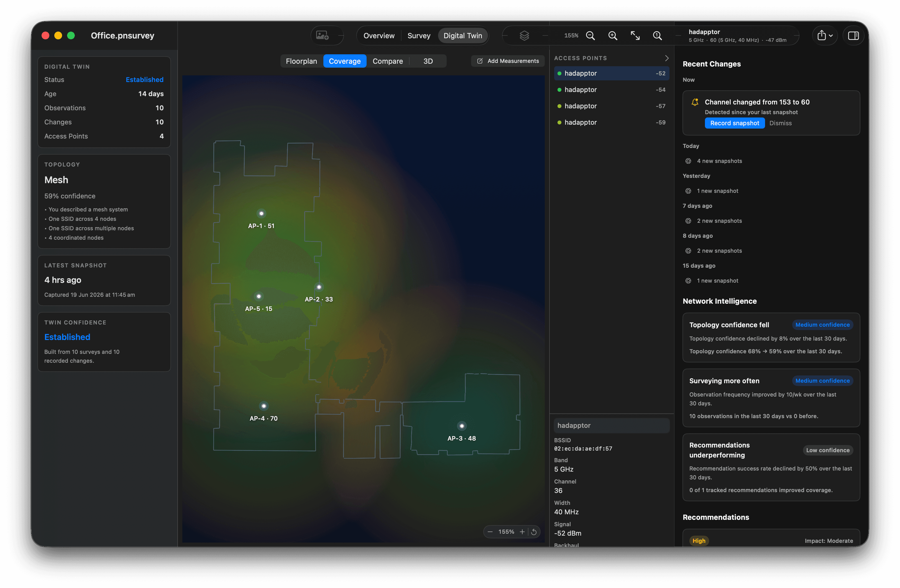
Task: Open 'Topology confidence fell' insight card
Action: 771,337
